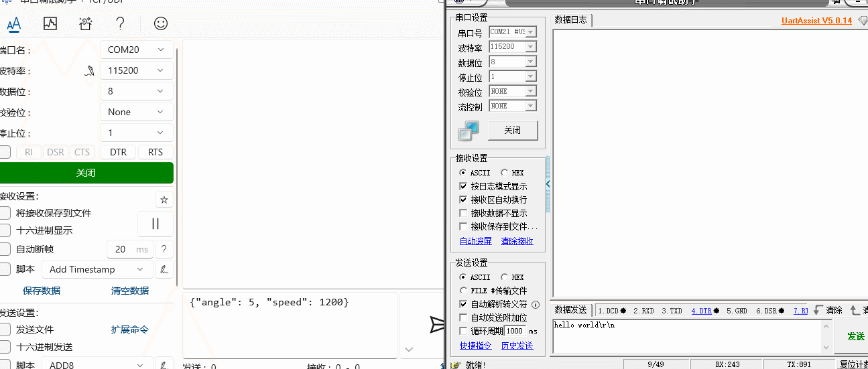Screen dimensions: 868x369
Task: Click 扩展命令 link
Action: tap(130, 329)
